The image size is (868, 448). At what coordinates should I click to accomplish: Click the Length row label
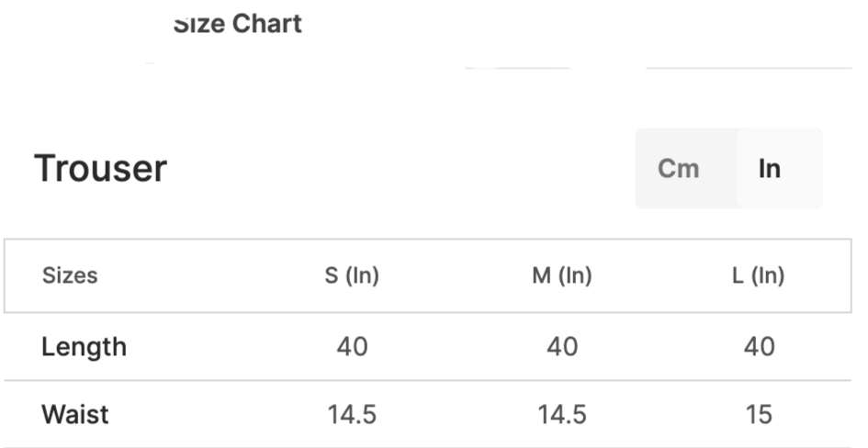[x=84, y=347]
